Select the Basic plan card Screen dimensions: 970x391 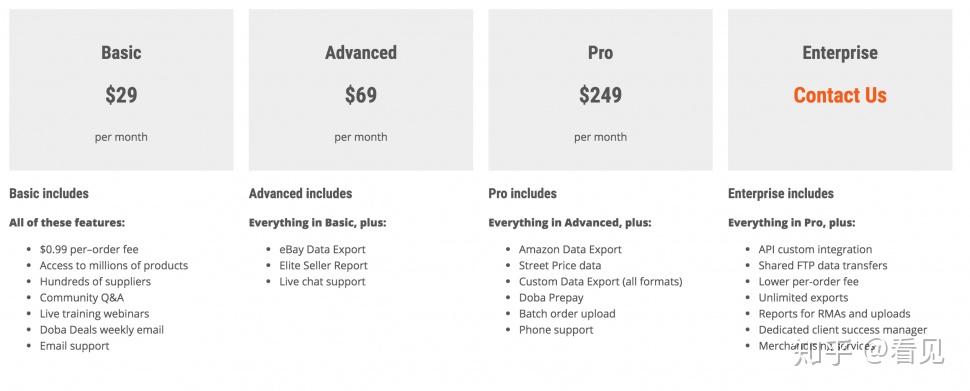coord(121,90)
